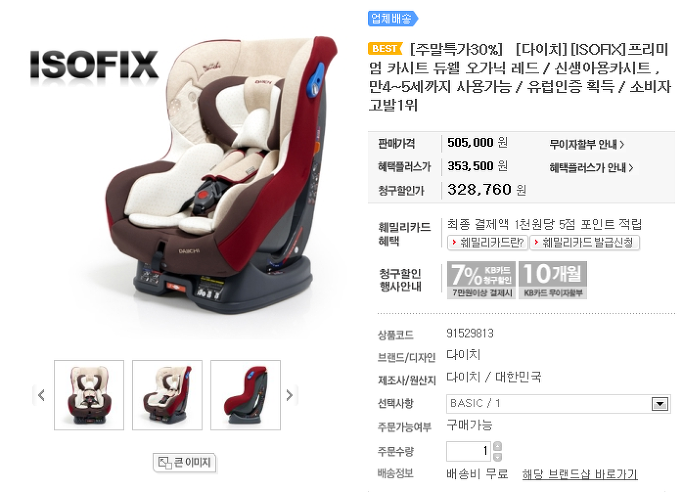Select the front-view car seat thumbnail

[x=89, y=395]
